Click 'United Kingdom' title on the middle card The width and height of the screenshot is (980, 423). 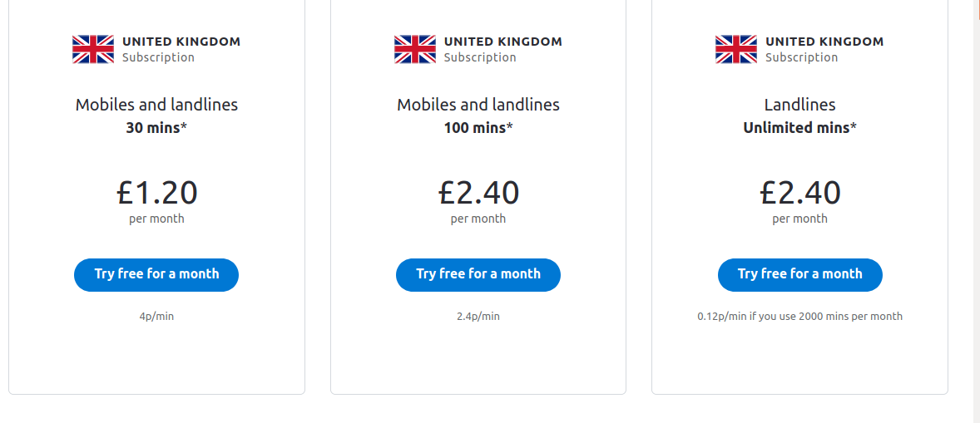(503, 42)
